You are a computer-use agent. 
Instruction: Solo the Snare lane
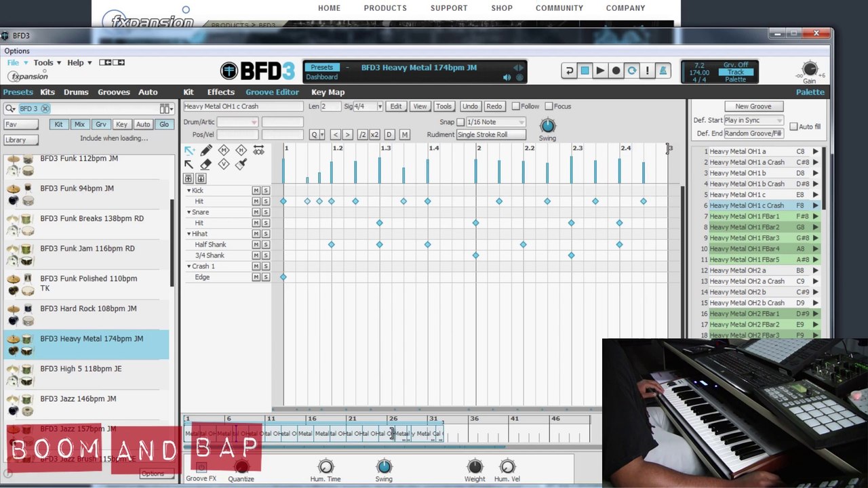coord(265,212)
